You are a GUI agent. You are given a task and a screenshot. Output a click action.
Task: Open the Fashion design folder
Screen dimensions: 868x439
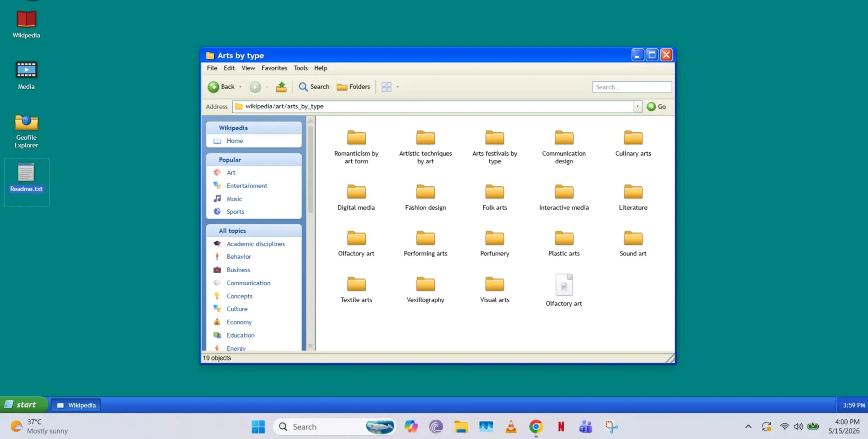[x=425, y=198]
